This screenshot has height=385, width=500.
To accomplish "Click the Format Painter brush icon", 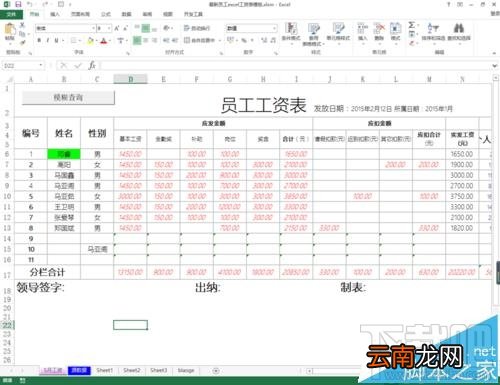I will pyautogui.click(x=22, y=42).
